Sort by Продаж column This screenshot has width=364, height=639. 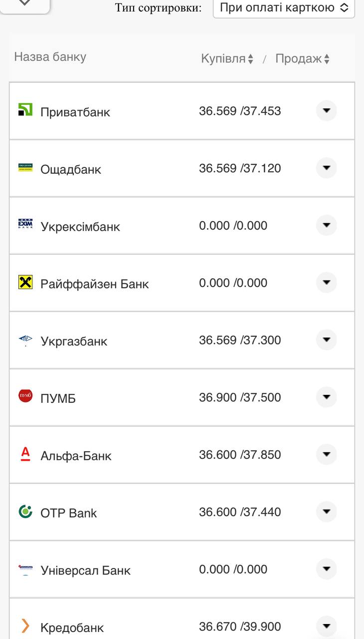pos(302,59)
